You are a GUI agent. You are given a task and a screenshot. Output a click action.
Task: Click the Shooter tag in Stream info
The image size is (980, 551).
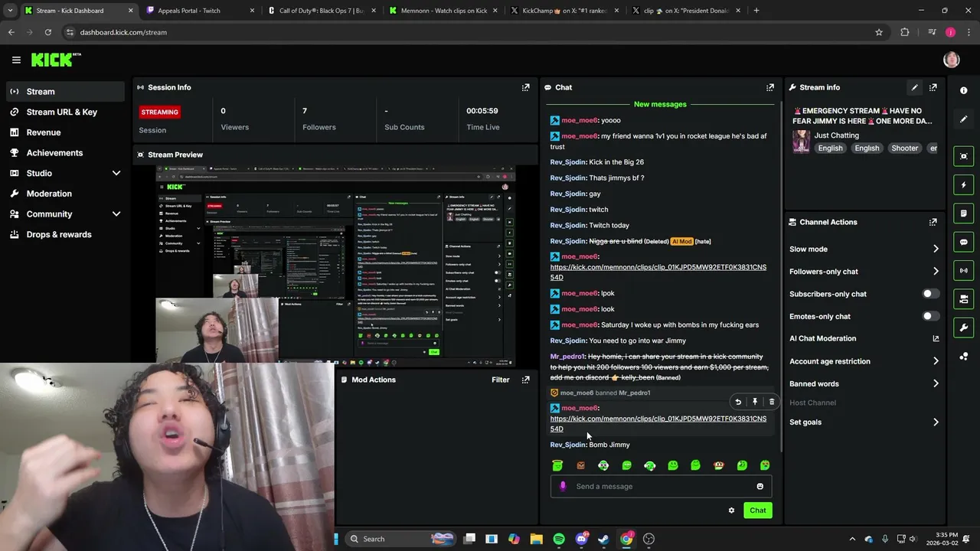(x=904, y=148)
